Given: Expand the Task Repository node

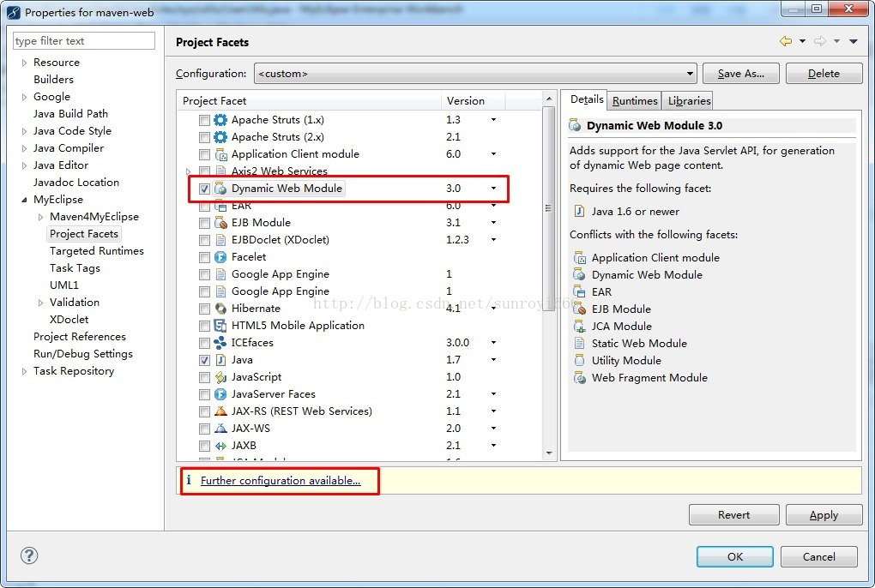Looking at the screenshot, I should pos(24,371).
